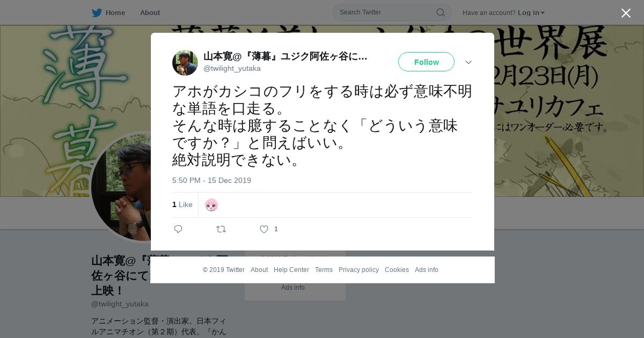644x338 pixels.
Task: Follow the @twilight_yutaka account
Action: pos(426,62)
